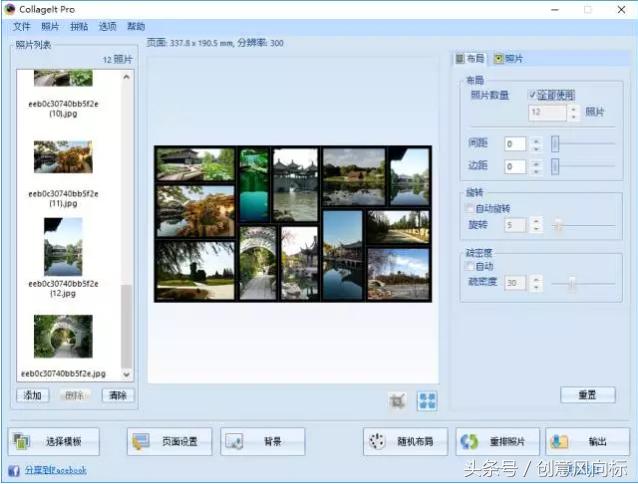This screenshot has width=638, height=484.
Task: Click the 旋转 rotation stepper arrows
Action: click(x=536, y=225)
